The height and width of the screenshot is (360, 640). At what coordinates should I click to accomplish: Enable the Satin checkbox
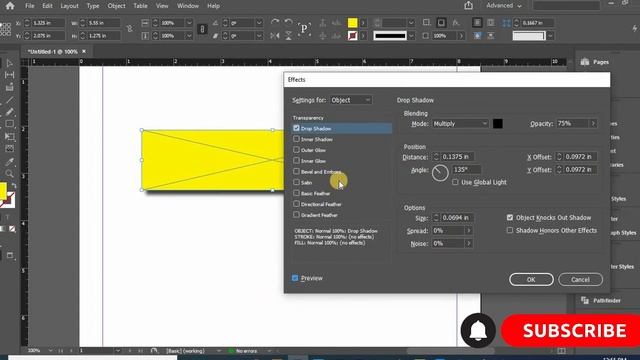pos(296,182)
